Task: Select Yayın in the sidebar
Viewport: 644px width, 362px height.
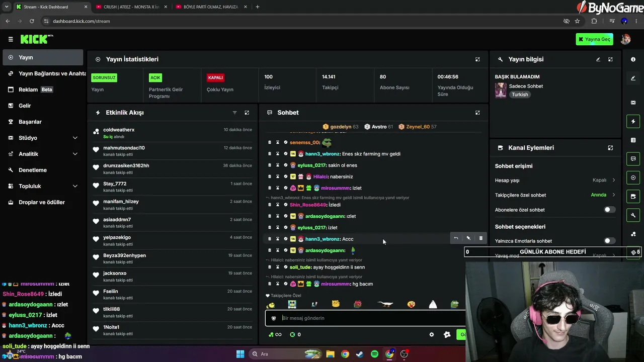Action: pos(43,57)
